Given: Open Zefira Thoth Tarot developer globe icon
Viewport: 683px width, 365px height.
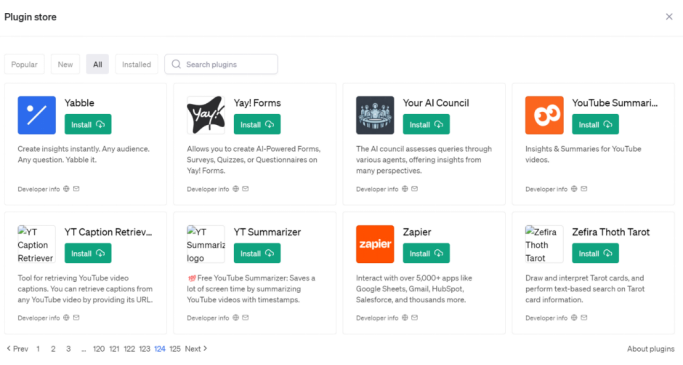Looking at the screenshot, I should [574, 318].
